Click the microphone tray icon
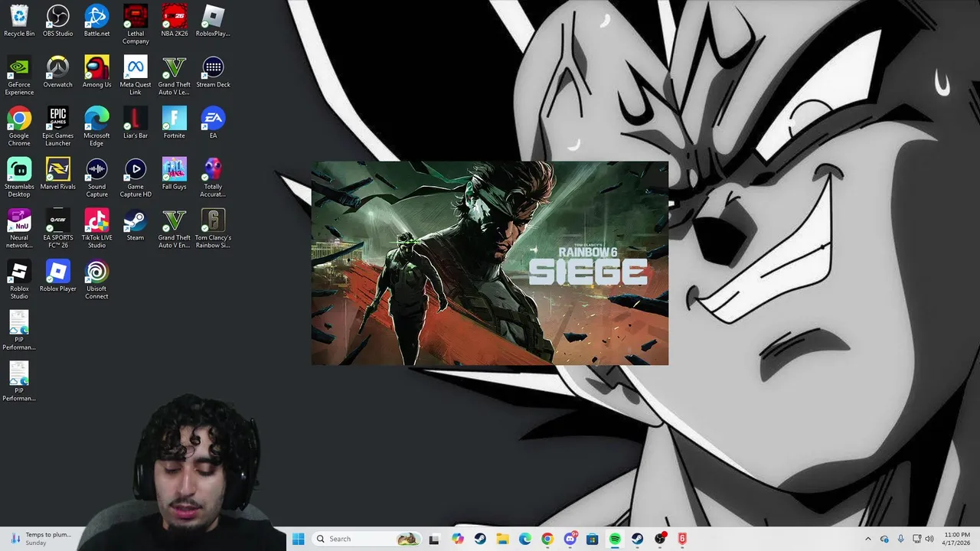Image resolution: width=980 pixels, height=551 pixels. [x=900, y=539]
